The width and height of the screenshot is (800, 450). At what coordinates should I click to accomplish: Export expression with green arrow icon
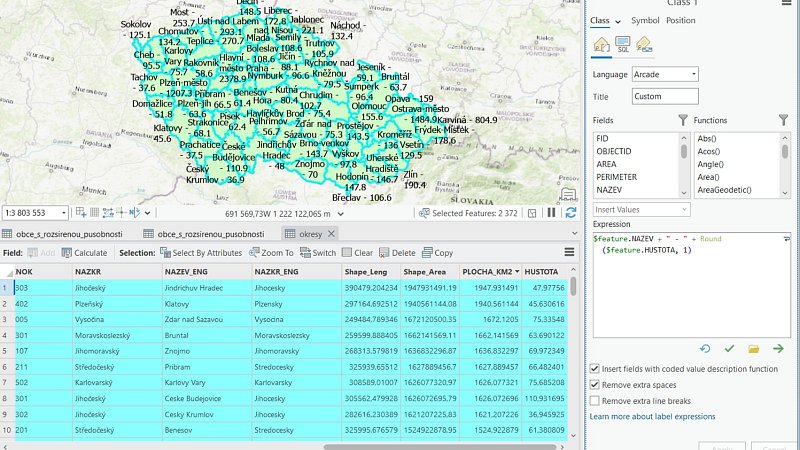(777, 348)
